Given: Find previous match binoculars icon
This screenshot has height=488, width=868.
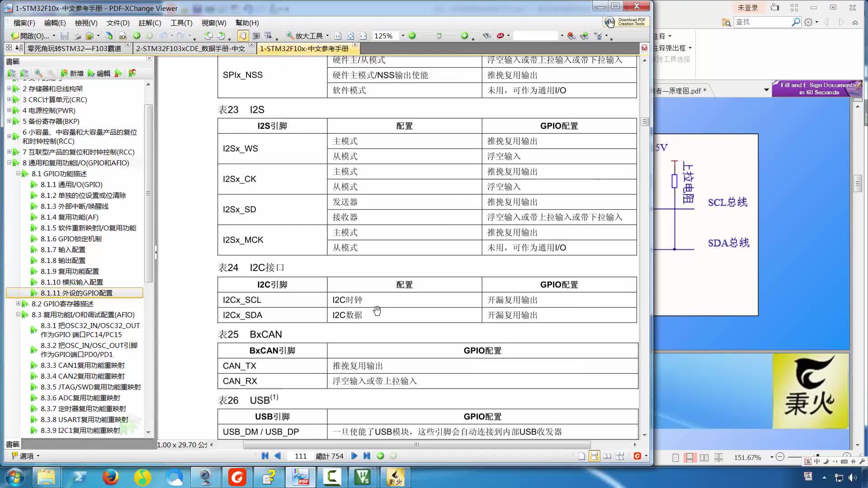Looking at the screenshot, I should (x=571, y=36).
